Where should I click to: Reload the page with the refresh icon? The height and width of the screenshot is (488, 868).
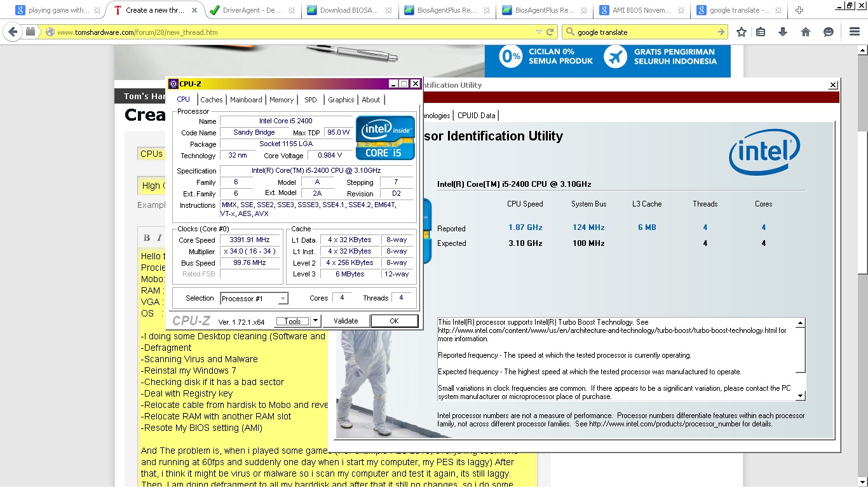pos(550,32)
